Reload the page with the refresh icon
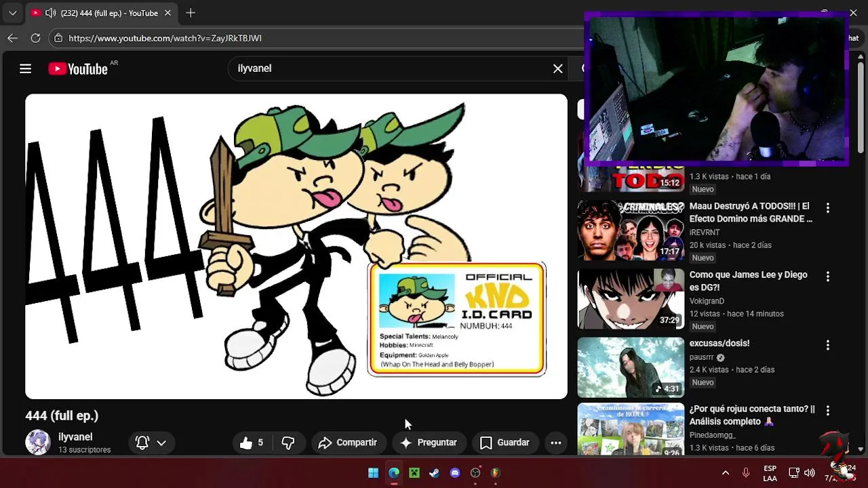868x488 pixels. [x=35, y=38]
